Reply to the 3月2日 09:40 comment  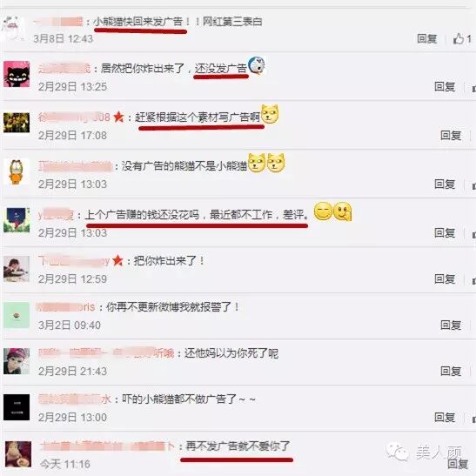click(x=451, y=325)
